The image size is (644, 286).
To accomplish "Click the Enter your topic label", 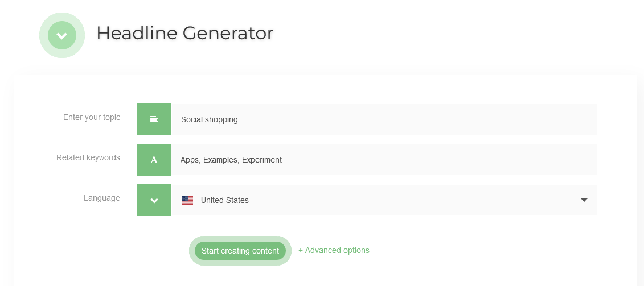I will point(92,117).
